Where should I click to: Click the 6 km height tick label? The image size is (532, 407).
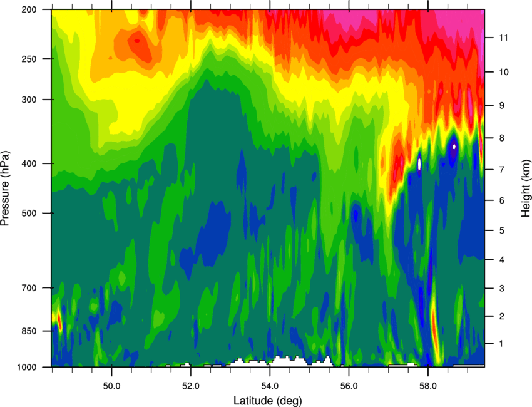tap(502, 200)
